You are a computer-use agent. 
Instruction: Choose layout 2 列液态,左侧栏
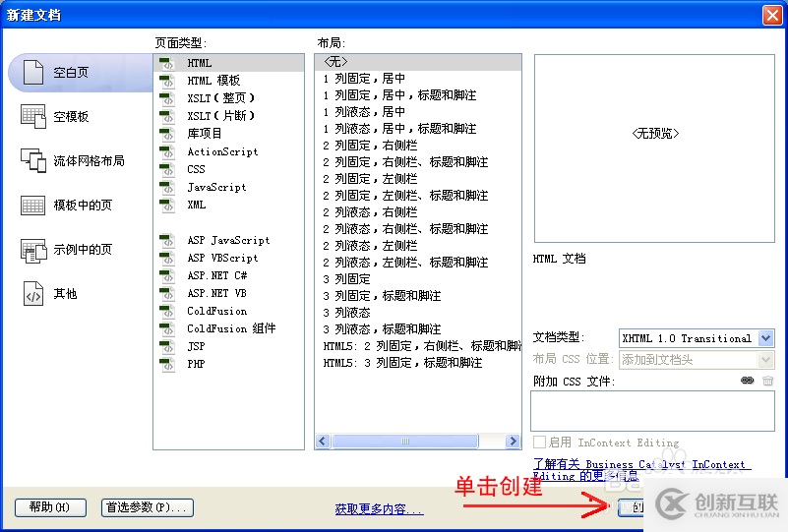(418, 245)
